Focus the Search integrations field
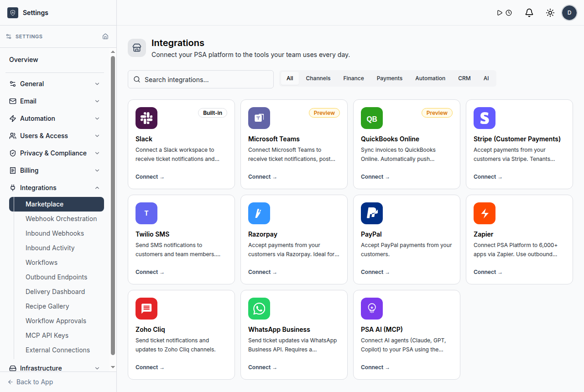This screenshot has width=584, height=392. click(201, 79)
